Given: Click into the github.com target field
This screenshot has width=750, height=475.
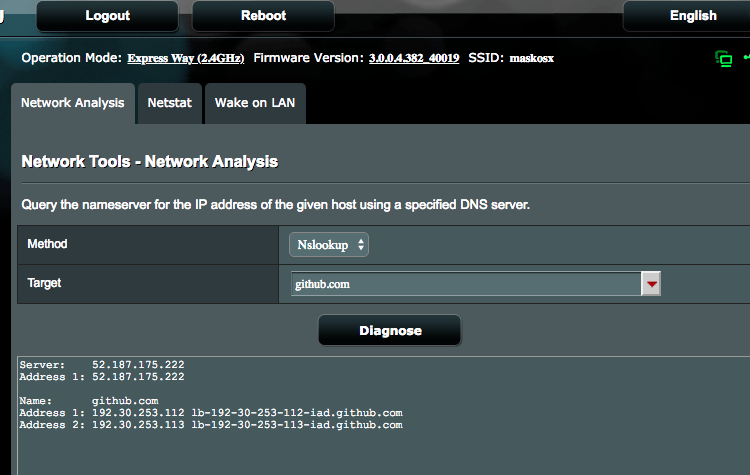Looking at the screenshot, I should [x=465, y=284].
